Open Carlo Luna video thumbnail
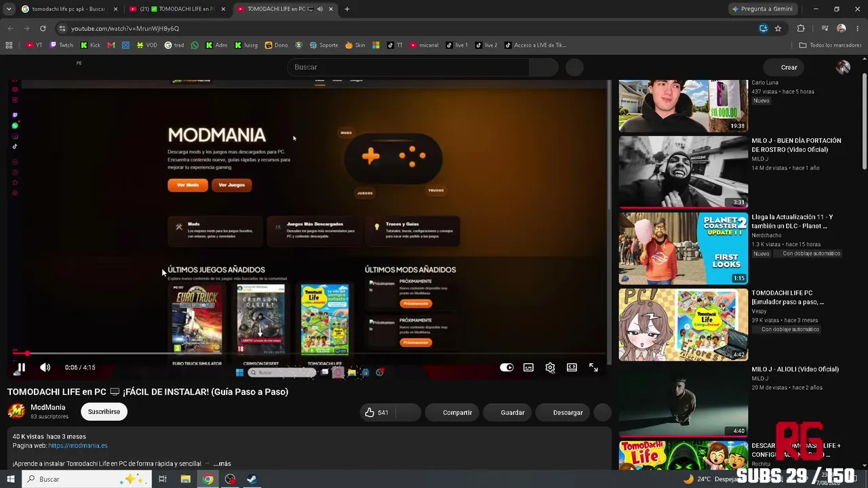Screen dimensions: 868x488 [x=683, y=106]
